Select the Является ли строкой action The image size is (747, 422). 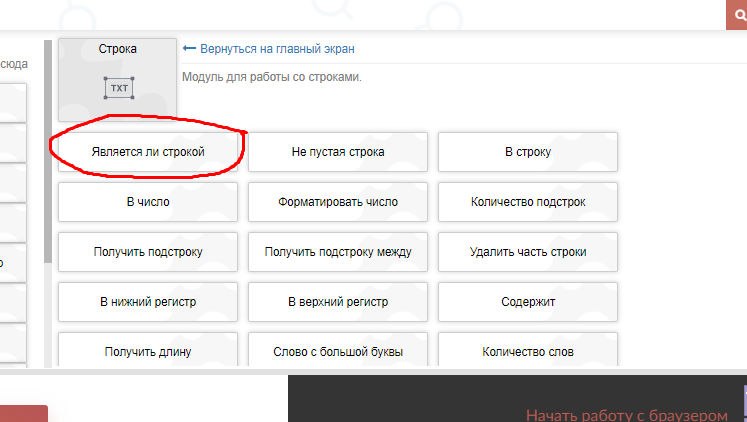148,152
